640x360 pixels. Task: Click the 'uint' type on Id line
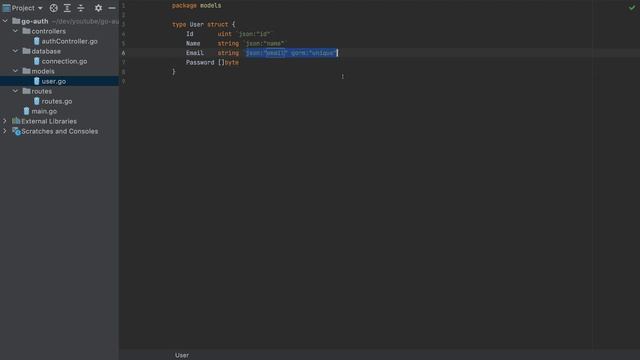(x=224, y=34)
